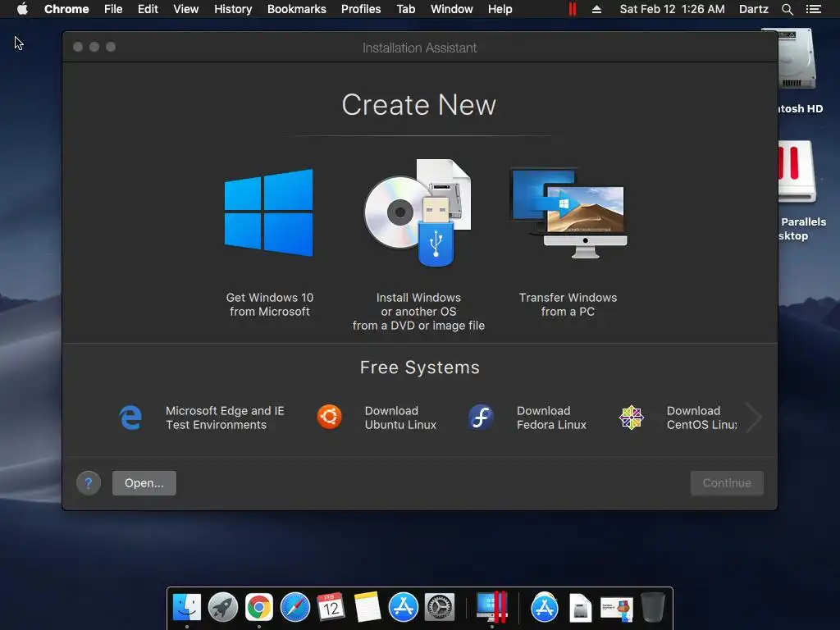Show more free systems with right chevron

[754, 418]
